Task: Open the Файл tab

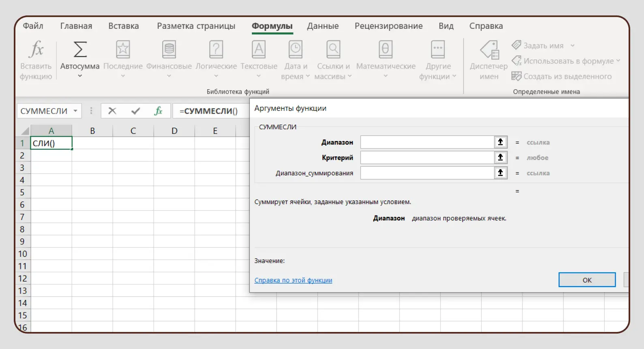Action: click(x=33, y=26)
